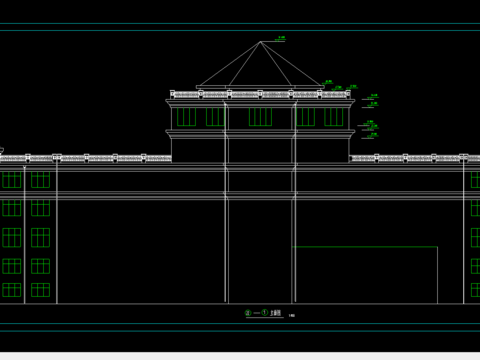Select the center window of the tower
Image resolution: width=480 pixels, height=360 pixels.
260,117
